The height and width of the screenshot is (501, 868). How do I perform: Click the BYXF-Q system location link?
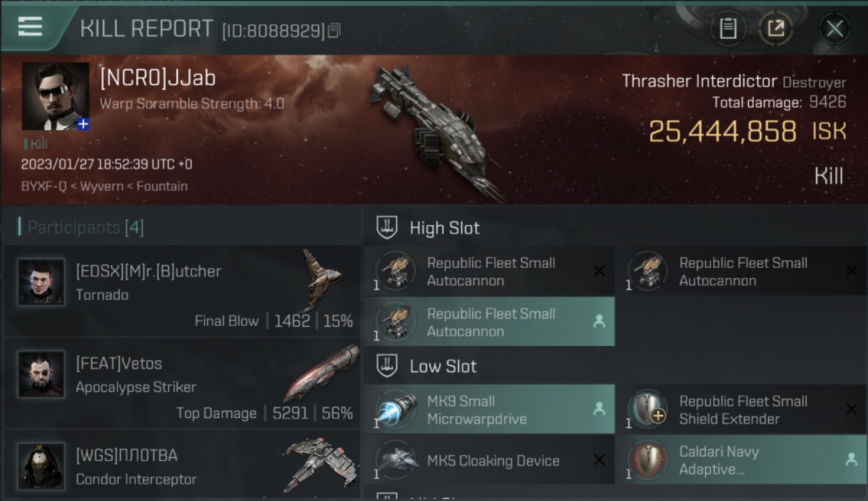pos(44,186)
